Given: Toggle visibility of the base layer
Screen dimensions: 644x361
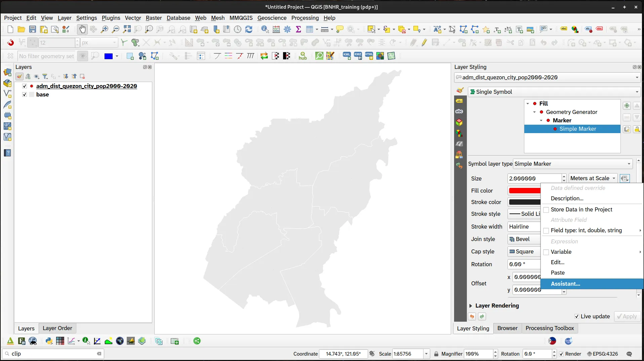Looking at the screenshot, I should tap(25, 95).
